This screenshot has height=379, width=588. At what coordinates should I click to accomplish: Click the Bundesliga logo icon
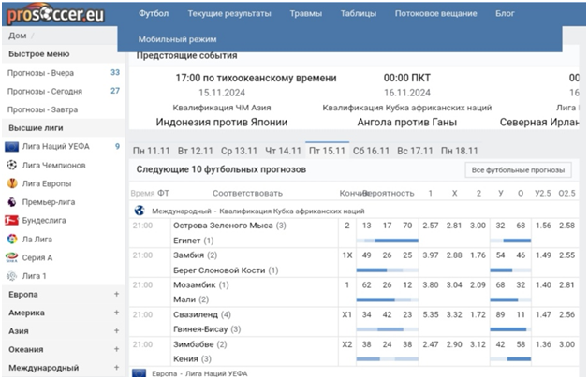pyautogui.click(x=12, y=220)
